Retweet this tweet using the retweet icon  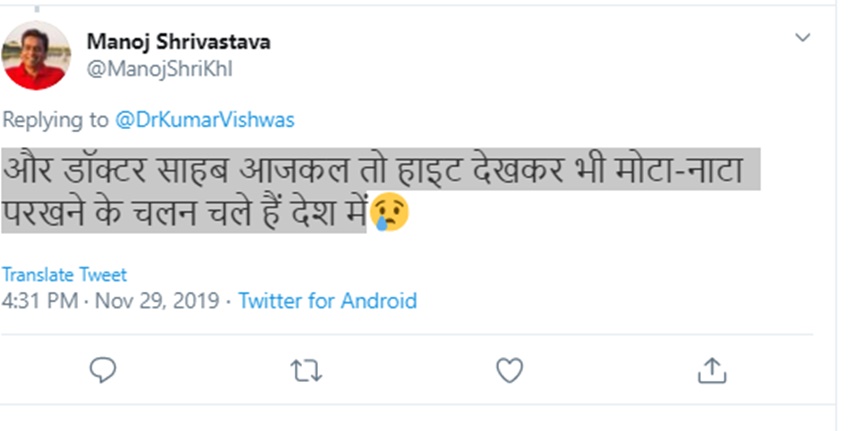(305, 371)
